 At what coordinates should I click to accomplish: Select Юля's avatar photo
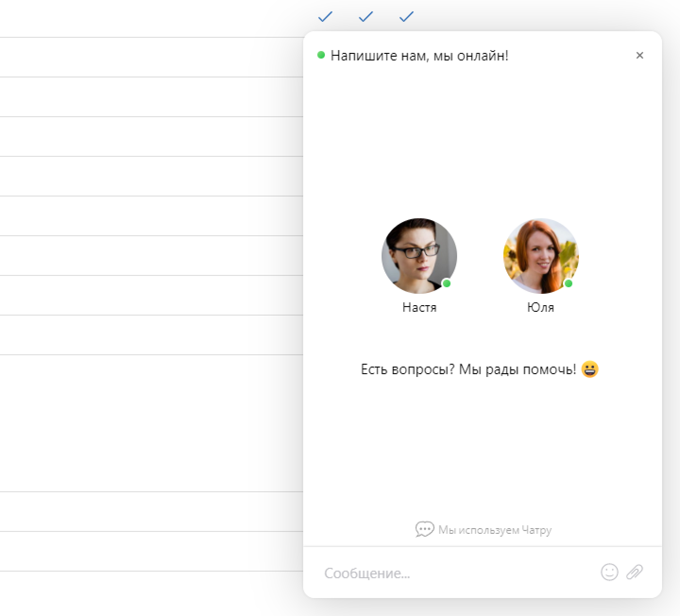[541, 256]
